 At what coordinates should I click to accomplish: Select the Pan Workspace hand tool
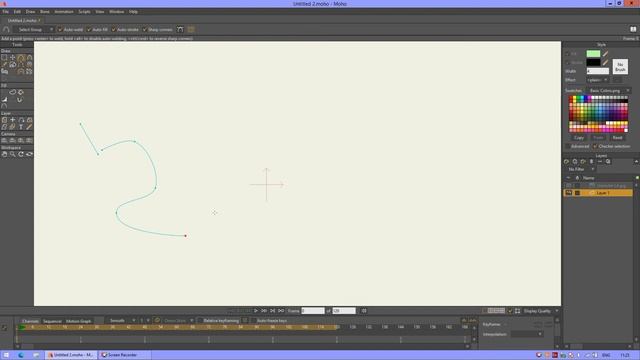[4, 154]
